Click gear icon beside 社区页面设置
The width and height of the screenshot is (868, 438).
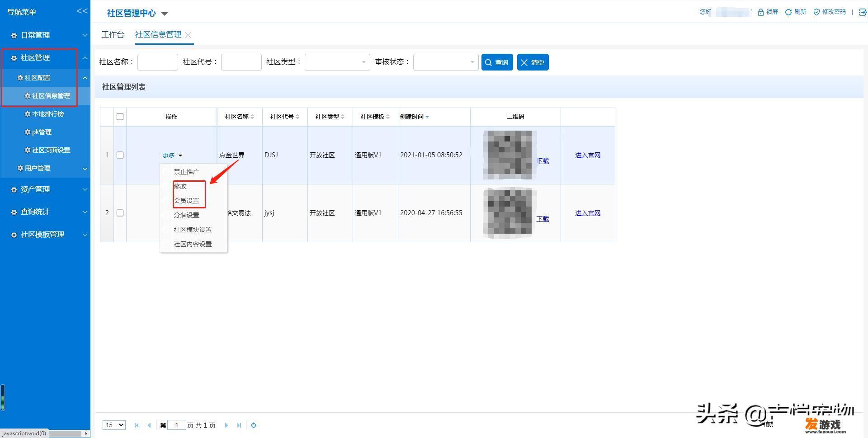[x=28, y=150]
